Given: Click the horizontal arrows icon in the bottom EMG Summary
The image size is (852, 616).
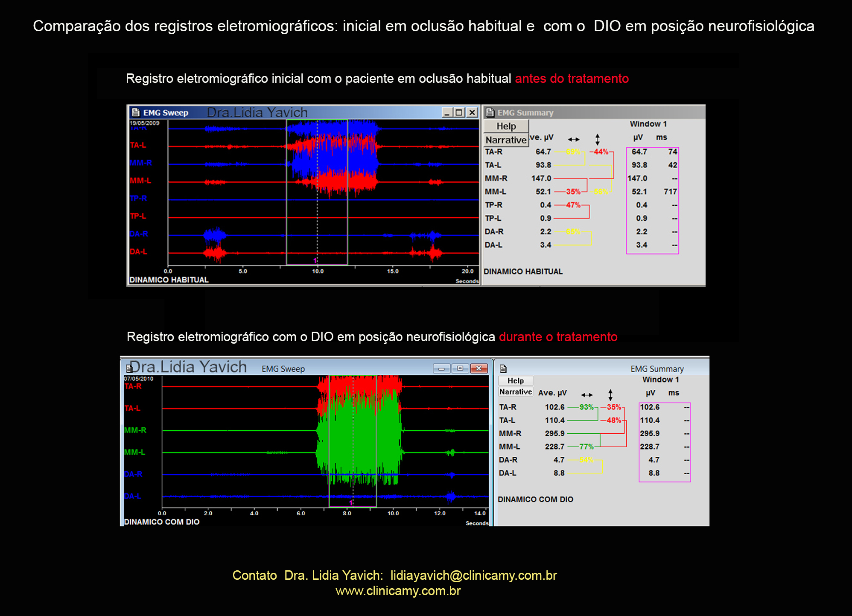Looking at the screenshot, I should (x=587, y=395).
